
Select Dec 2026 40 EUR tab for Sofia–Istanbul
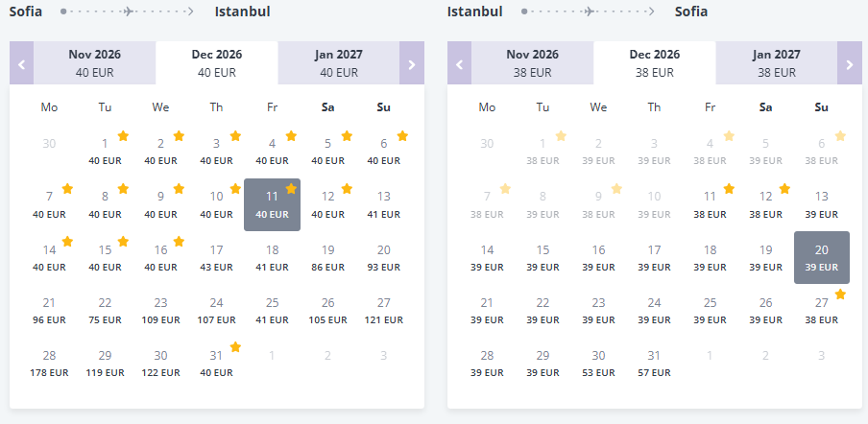point(217,63)
